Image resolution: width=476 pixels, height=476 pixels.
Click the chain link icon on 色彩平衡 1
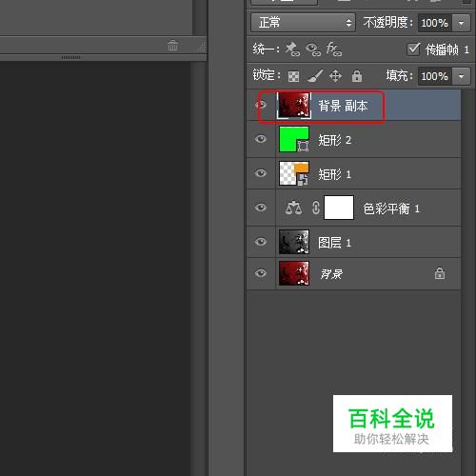coord(316,208)
